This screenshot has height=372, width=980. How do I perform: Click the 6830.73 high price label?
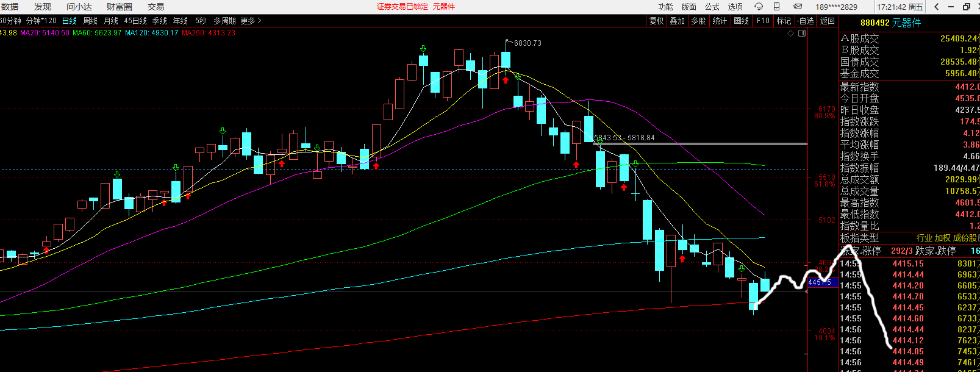pyautogui.click(x=528, y=43)
